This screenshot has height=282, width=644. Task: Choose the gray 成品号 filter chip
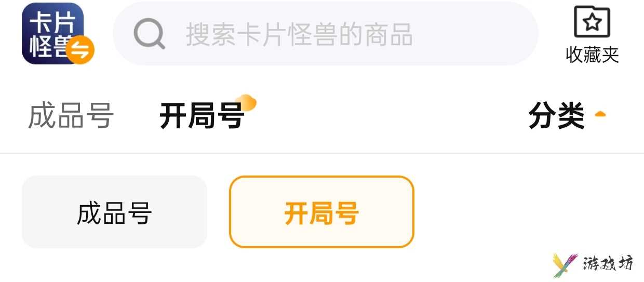pos(114,212)
